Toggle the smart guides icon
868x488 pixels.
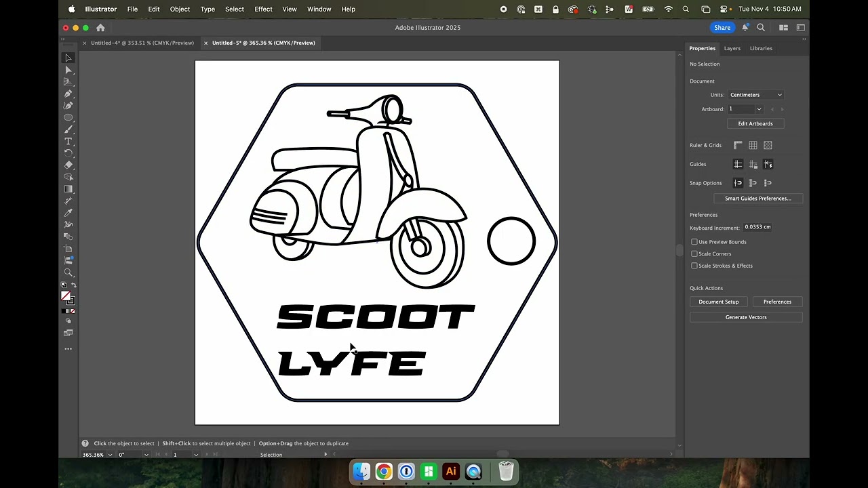tap(768, 164)
